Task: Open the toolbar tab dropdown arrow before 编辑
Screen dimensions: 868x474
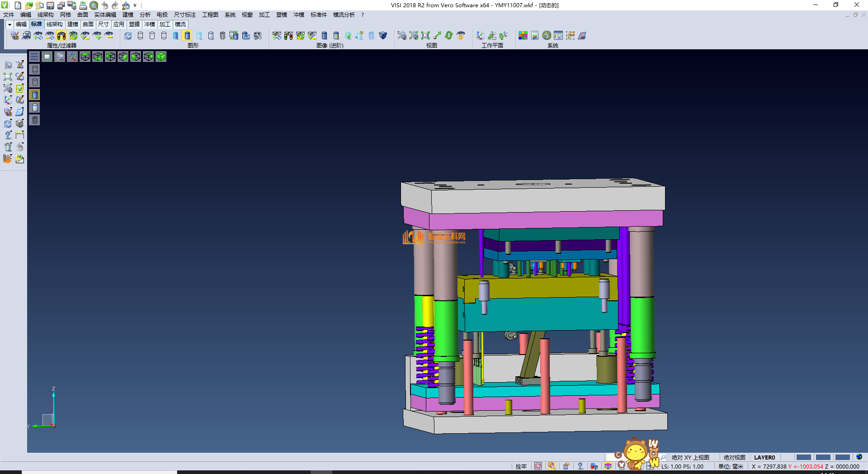Action: [9, 24]
